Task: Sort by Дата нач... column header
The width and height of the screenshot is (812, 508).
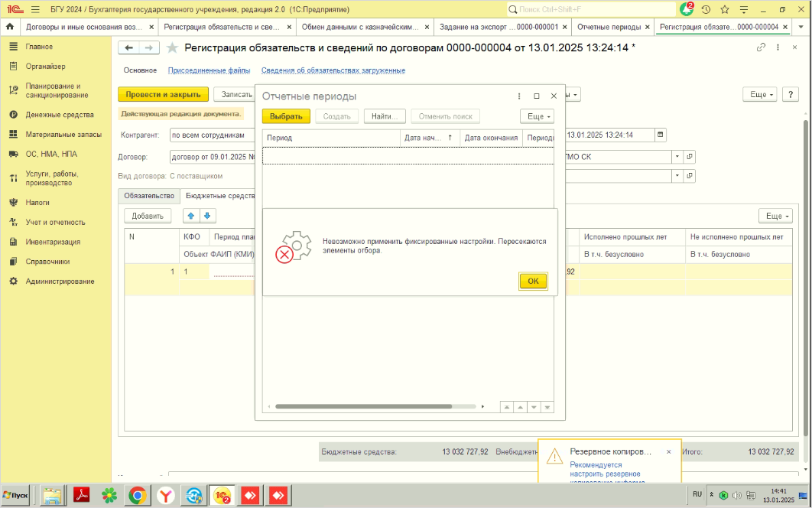Action: pyautogui.click(x=429, y=138)
